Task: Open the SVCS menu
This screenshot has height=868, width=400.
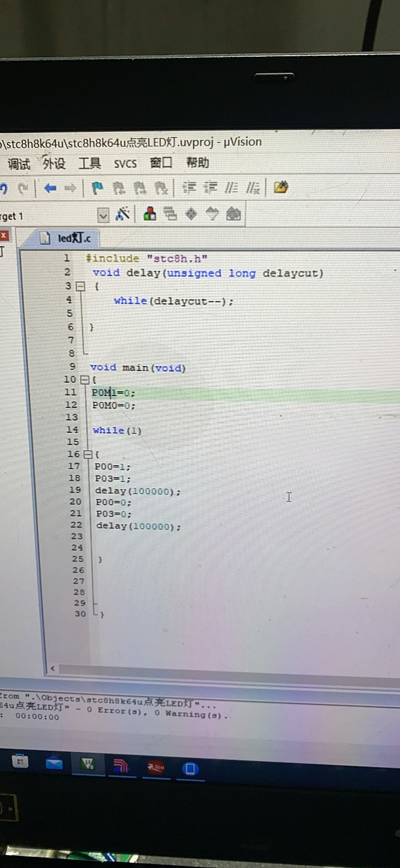Action: [x=125, y=164]
